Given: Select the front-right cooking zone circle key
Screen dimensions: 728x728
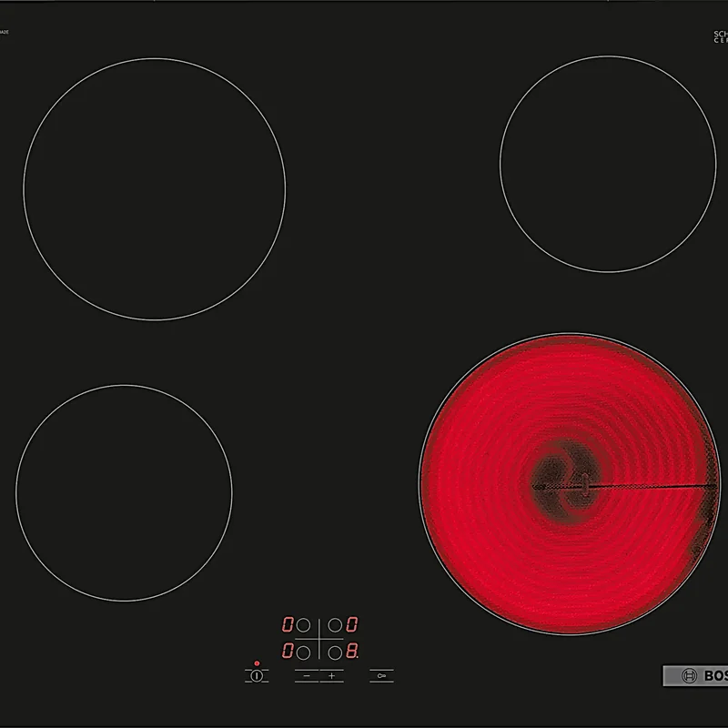Looking at the screenshot, I should [335, 652].
